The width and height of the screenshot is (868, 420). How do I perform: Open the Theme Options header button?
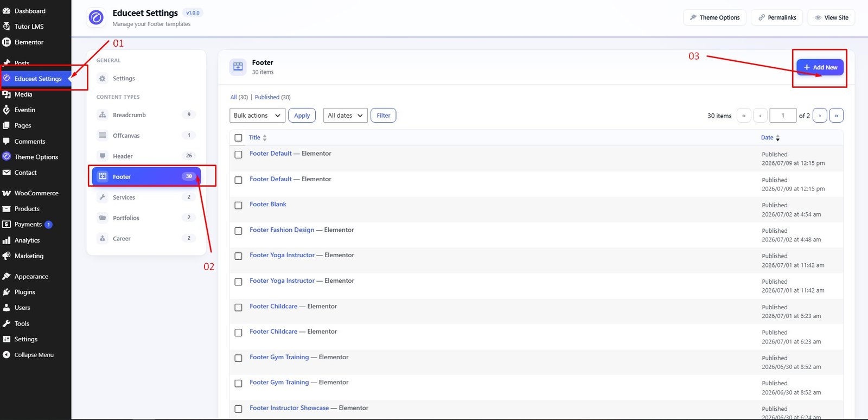tap(714, 17)
